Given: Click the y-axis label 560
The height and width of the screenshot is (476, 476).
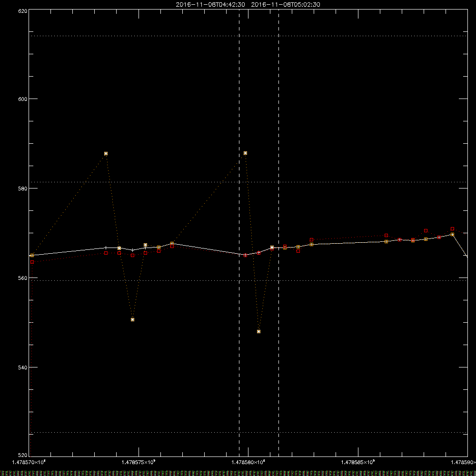Looking at the screenshot, I should pyautogui.click(x=23, y=278).
